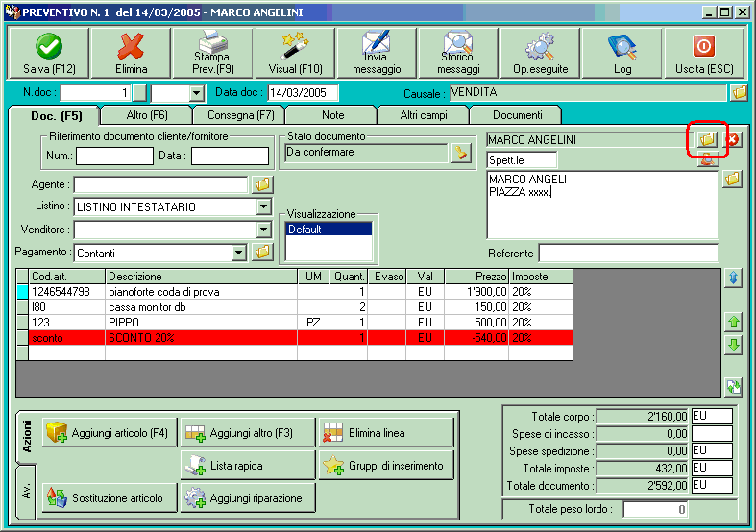Screen dimensions: 756x532
Task: Click Sostituzione articolo button
Action: 110,497
